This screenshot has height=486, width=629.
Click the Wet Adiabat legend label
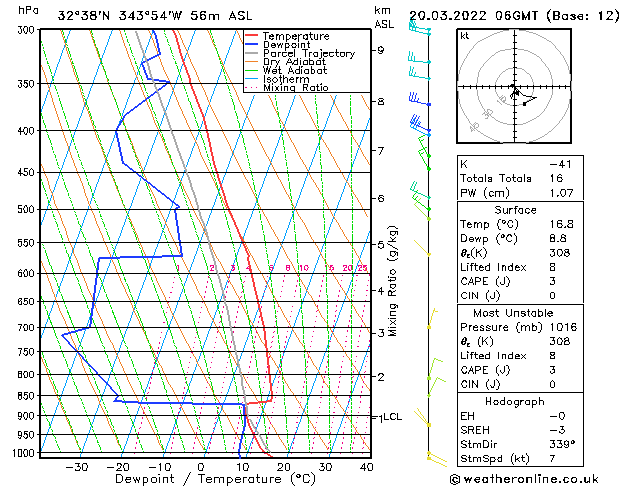pos(295,71)
